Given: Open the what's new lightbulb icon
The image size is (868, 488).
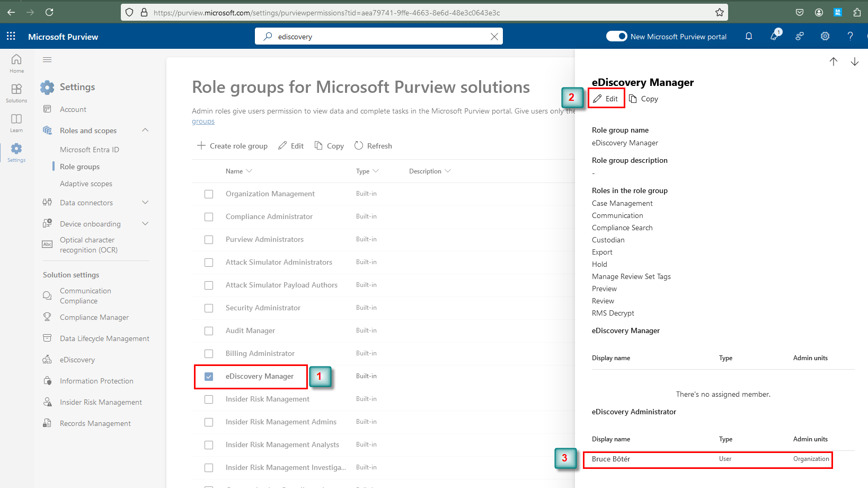Looking at the screenshot, I should tap(775, 36).
